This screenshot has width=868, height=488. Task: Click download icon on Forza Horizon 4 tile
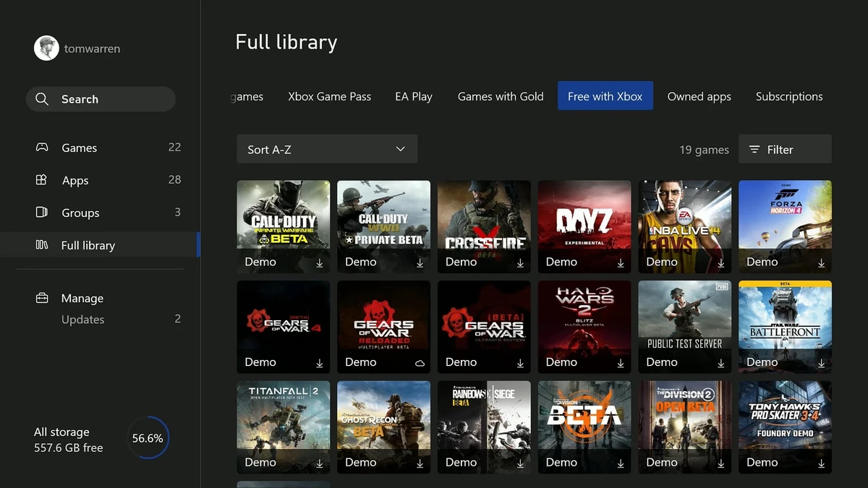coord(821,263)
